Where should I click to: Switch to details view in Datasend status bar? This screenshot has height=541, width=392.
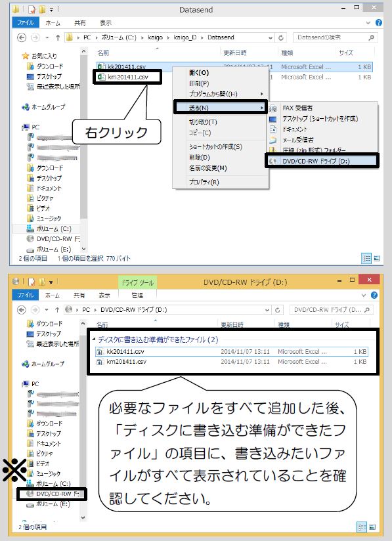click(x=366, y=258)
